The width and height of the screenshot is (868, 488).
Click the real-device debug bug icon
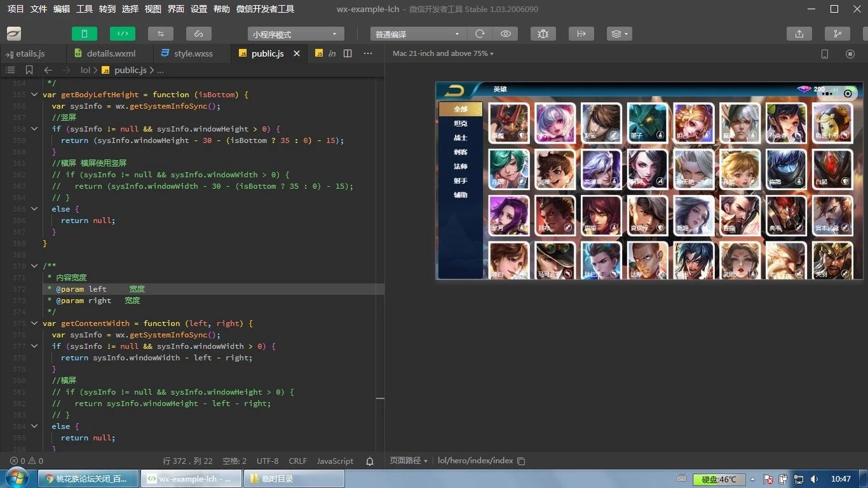[x=543, y=34]
